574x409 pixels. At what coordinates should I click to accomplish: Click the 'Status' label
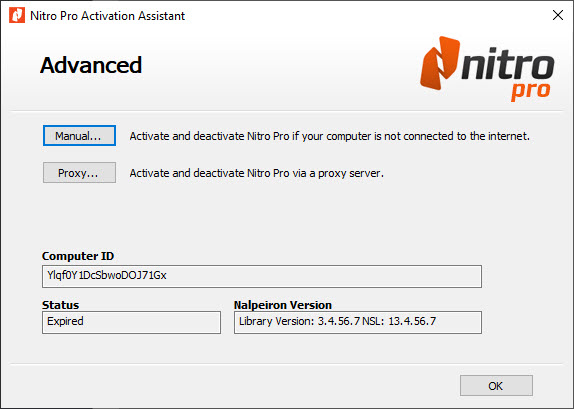[x=60, y=305]
